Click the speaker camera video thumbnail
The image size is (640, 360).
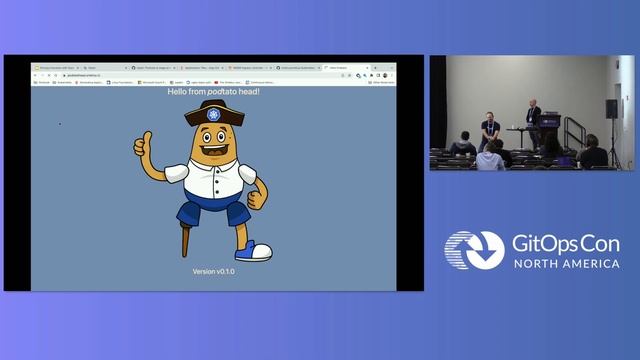click(x=532, y=113)
